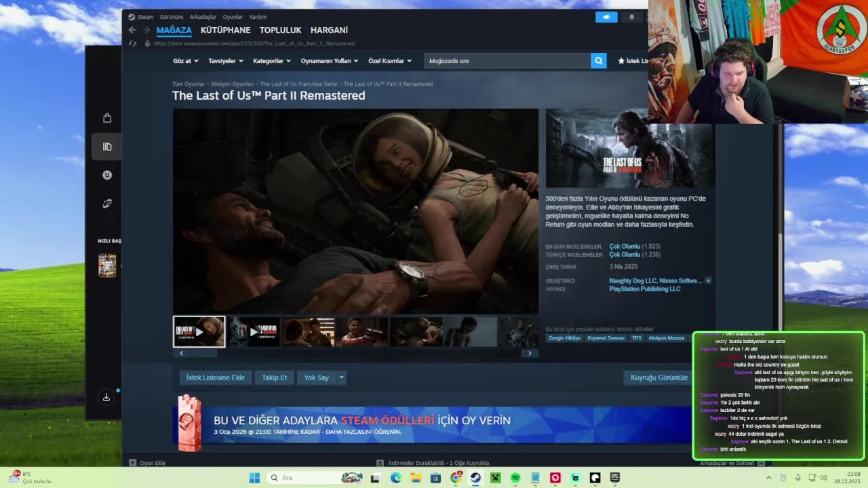Image resolution: width=868 pixels, height=488 pixels.
Task: Click İstek Listesine Ekle button
Action: [x=216, y=378]
